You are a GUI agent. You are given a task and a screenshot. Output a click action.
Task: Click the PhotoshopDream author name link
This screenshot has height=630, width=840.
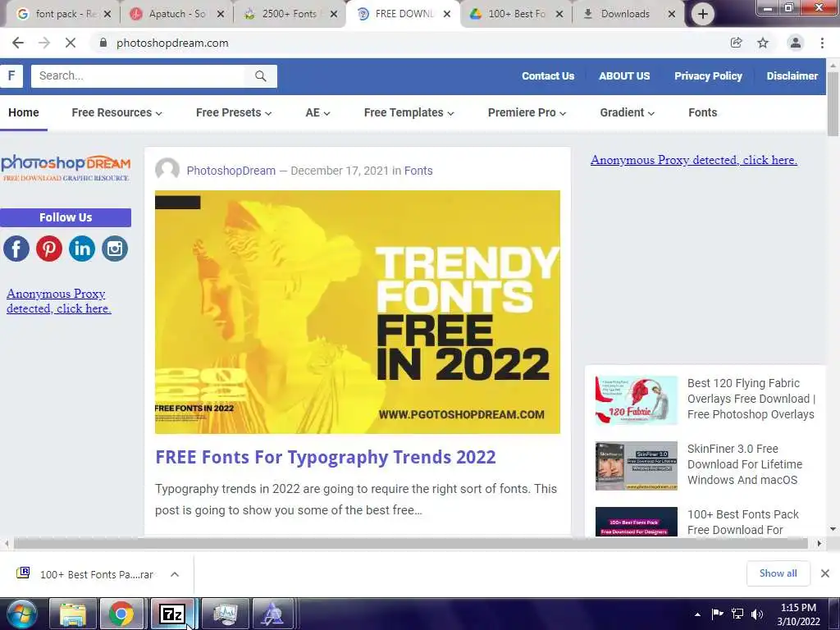click(231, 171)
